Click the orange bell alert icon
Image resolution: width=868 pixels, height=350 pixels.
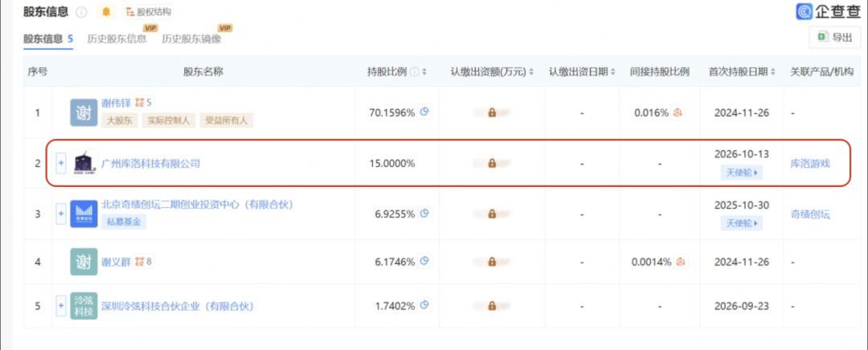tap(106, 11)
